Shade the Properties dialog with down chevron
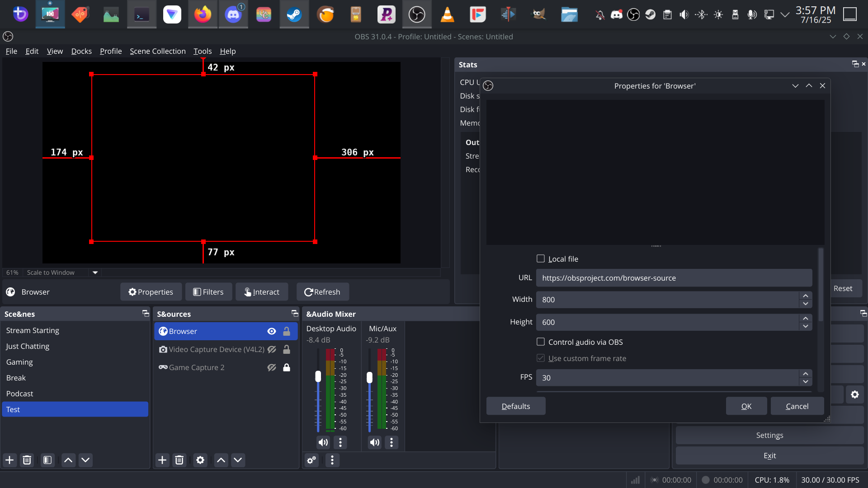This screenshot has height=488, width=868. click(795, 86)
